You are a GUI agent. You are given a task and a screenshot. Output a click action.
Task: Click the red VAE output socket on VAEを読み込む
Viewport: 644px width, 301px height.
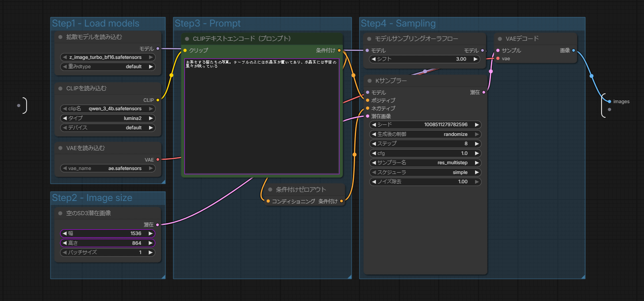click(158, 159)
